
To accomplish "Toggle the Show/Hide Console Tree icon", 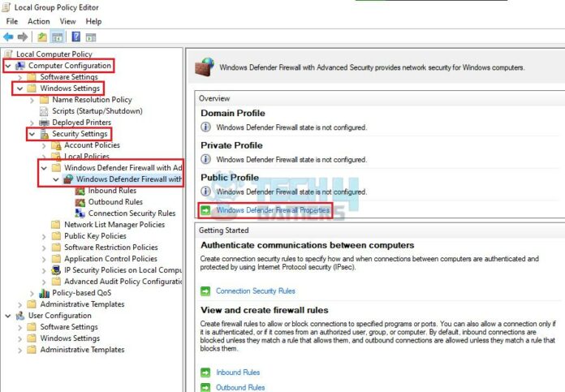I will click(x=58, y=37).
